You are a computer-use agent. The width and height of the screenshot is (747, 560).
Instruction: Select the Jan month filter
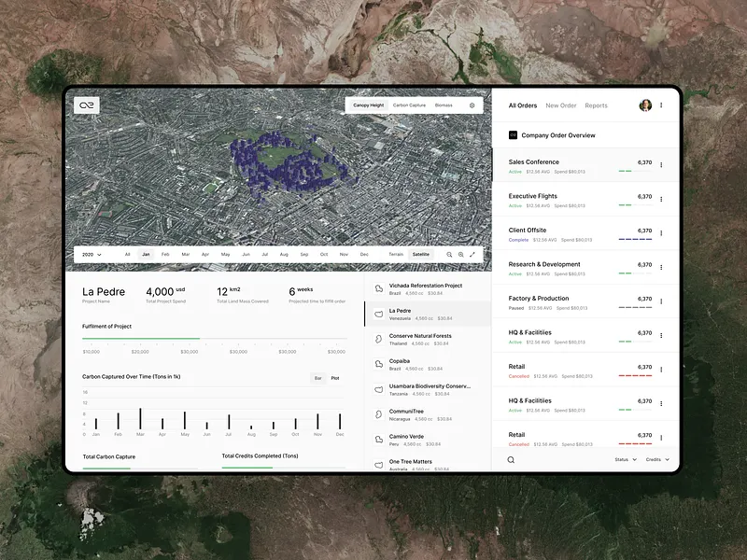(x=146, y=254)
